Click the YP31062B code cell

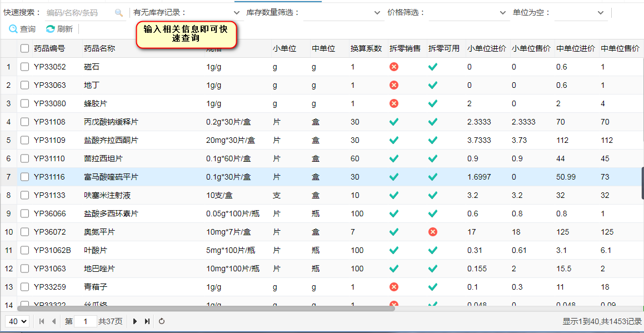[52, 250]
